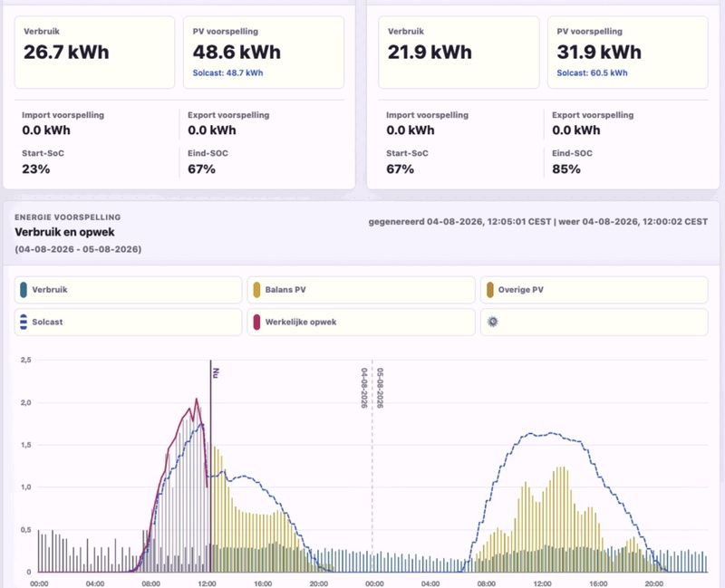Toggle the Verbruik series in the legend
This screenshot has width=725, height=588.
(128, 290)
